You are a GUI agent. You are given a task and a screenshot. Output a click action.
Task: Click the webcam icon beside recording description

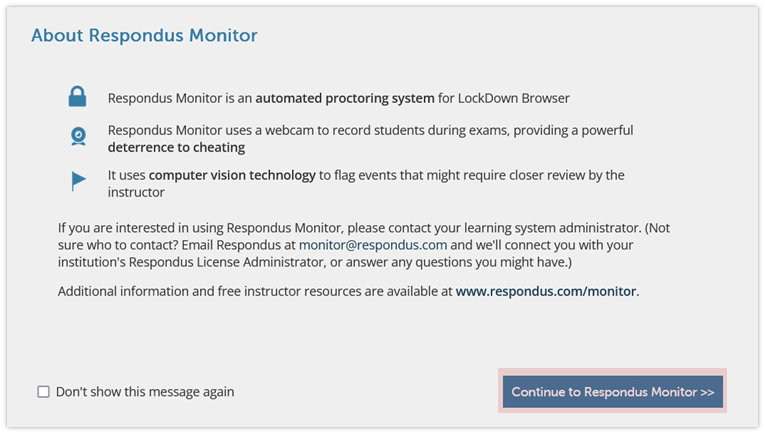point(79,136)
